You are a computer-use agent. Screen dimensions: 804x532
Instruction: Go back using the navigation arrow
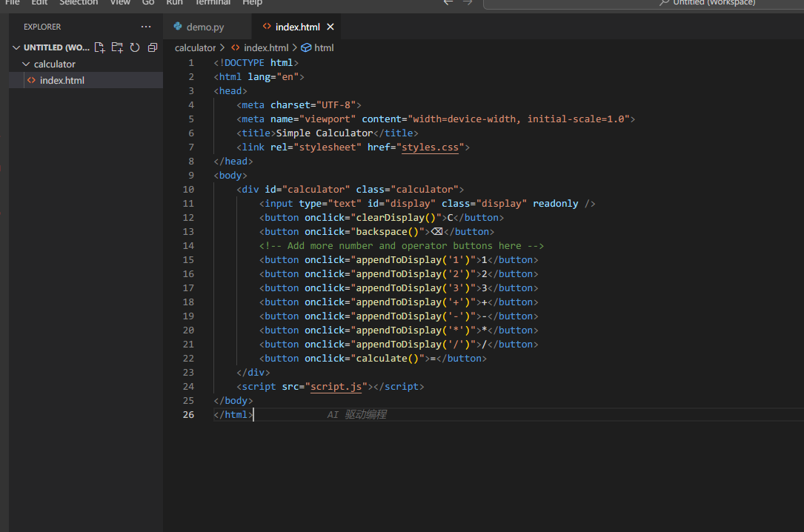(x=448, y=2)
